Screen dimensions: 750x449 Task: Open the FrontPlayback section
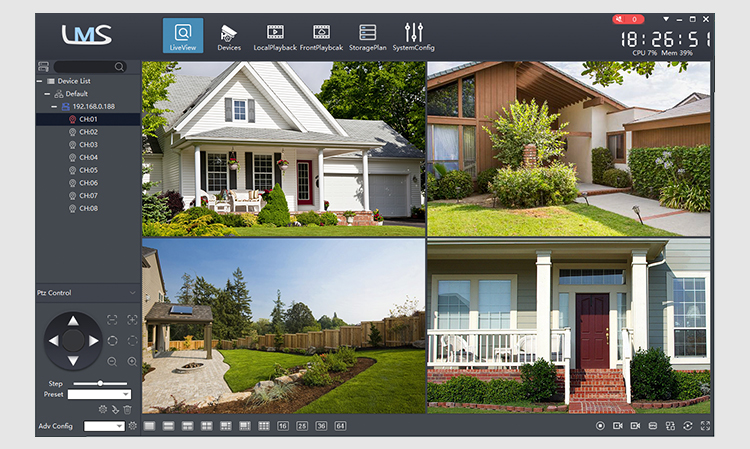click(321, 36)
